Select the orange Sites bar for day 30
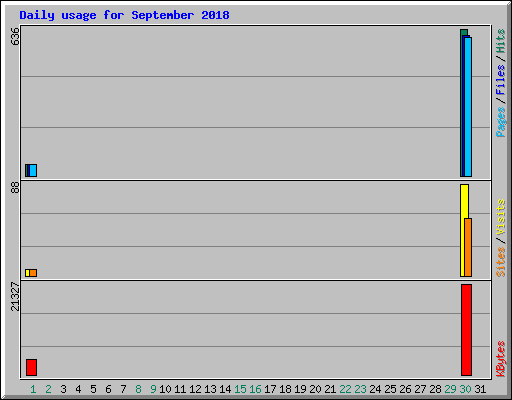This screenshot has width=512, height=400. click(468, 248)
